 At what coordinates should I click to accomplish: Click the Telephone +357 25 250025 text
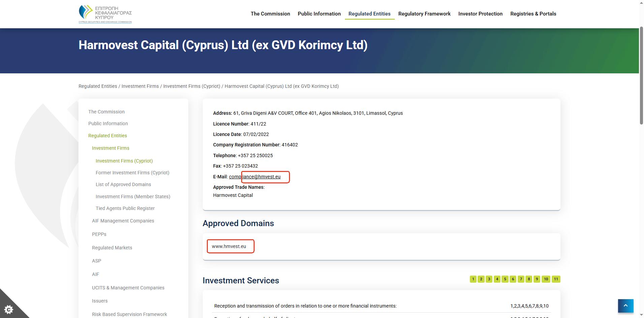243,155
